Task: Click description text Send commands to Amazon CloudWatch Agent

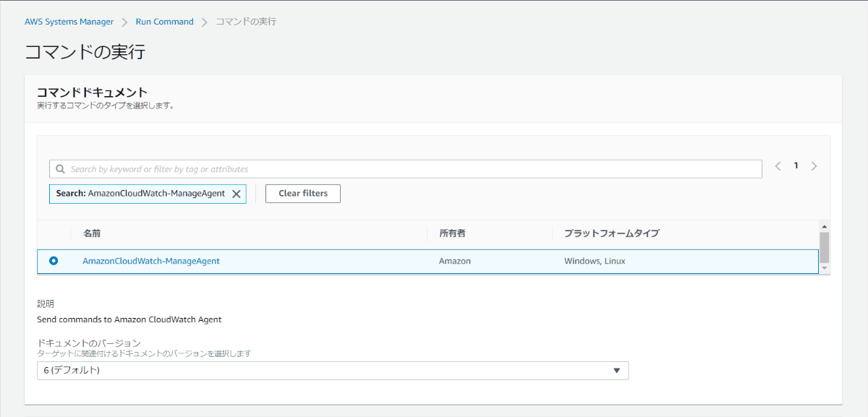Action: click(x=129, y=319)
